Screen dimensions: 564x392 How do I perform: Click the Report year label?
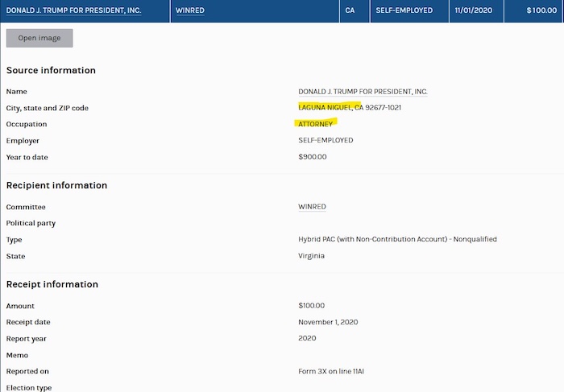pos(27,338)
